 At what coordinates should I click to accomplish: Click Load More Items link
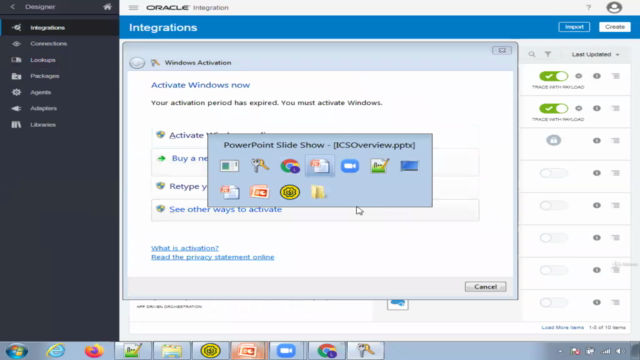(x=562, y=327)
